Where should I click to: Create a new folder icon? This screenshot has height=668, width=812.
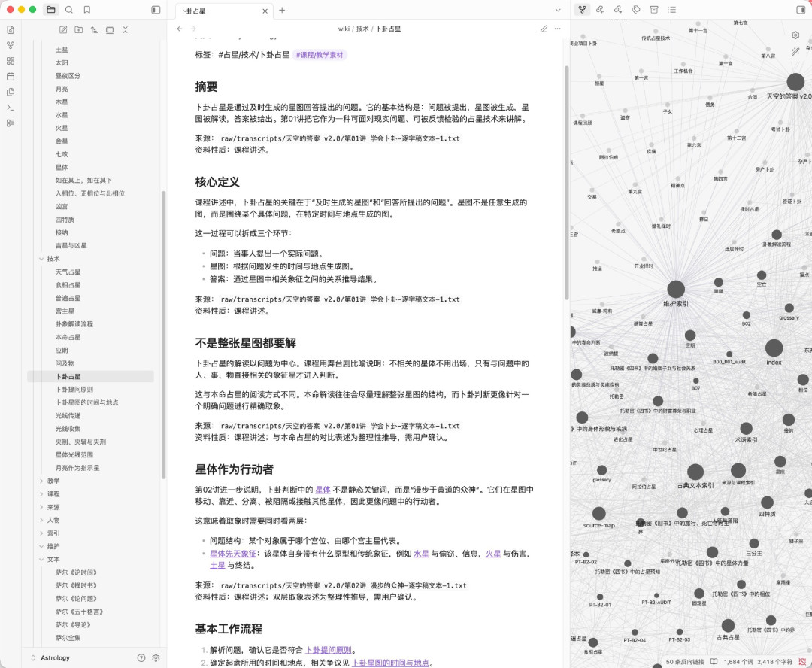(x=79, y=29)
